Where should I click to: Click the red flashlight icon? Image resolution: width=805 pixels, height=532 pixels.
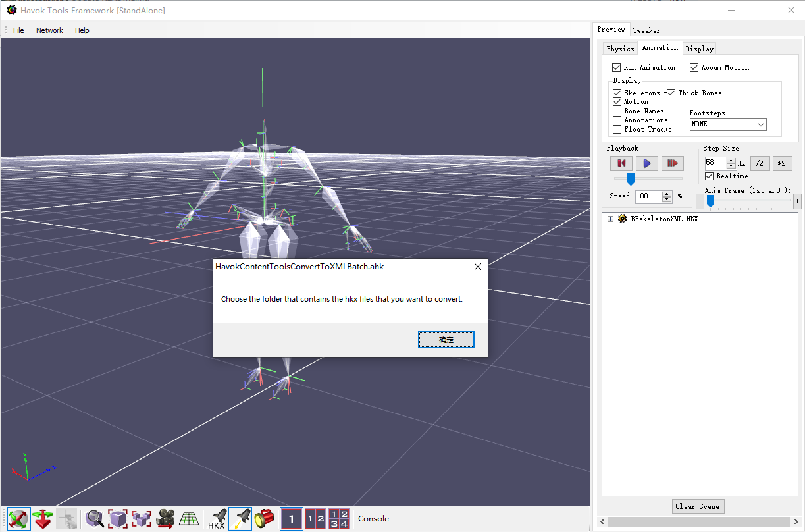tap(265, 519)
